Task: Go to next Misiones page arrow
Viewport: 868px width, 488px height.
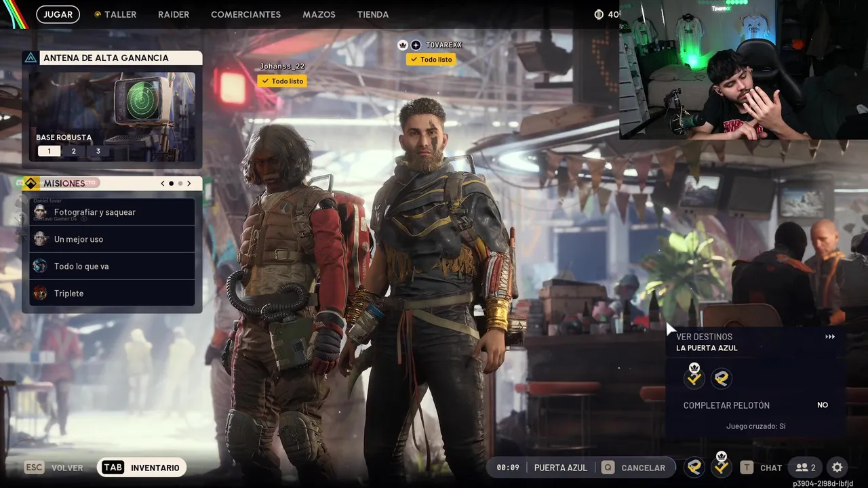Action: (189, 184)
